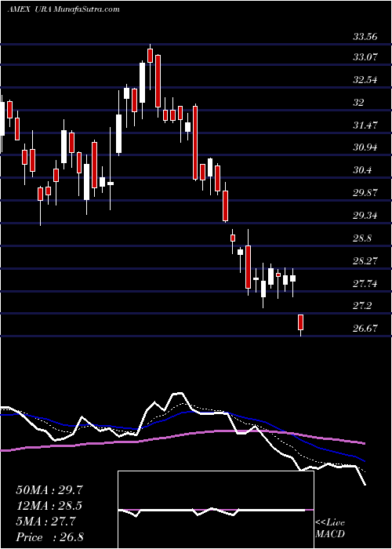Click the 26.67 price level label

click(365, 329)
